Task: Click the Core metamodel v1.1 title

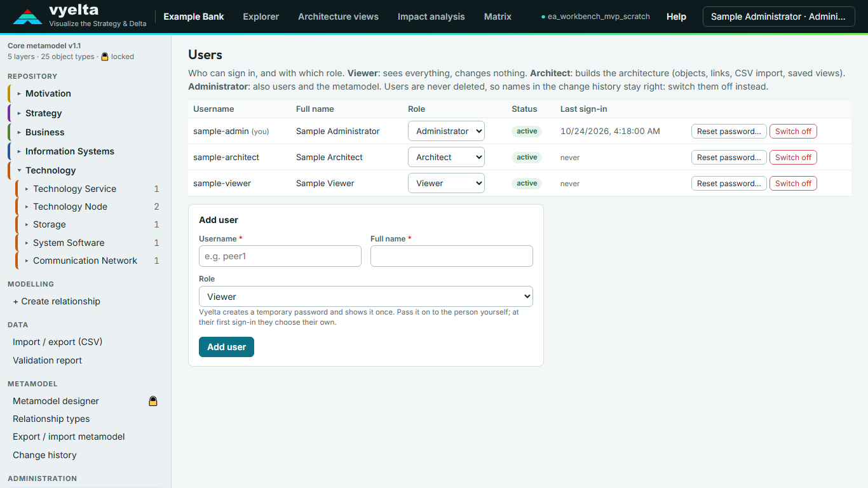Action: (x=44, y=46)
